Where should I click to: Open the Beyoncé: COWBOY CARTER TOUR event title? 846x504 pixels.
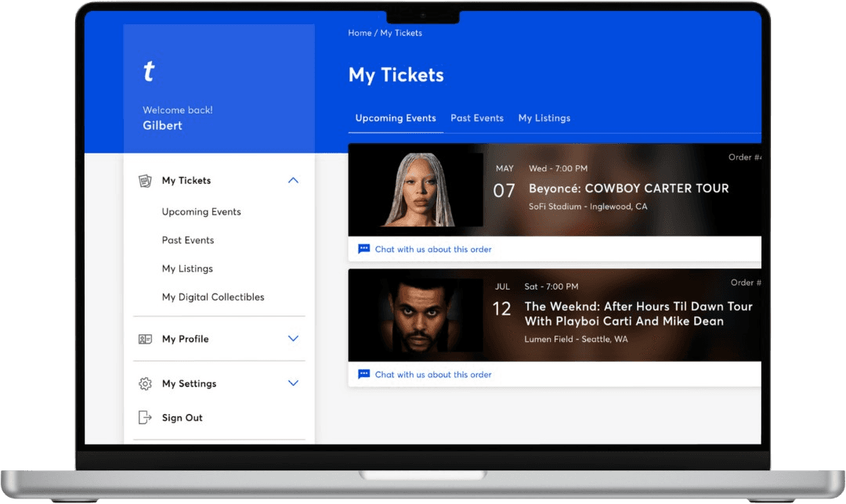point(628,188)
